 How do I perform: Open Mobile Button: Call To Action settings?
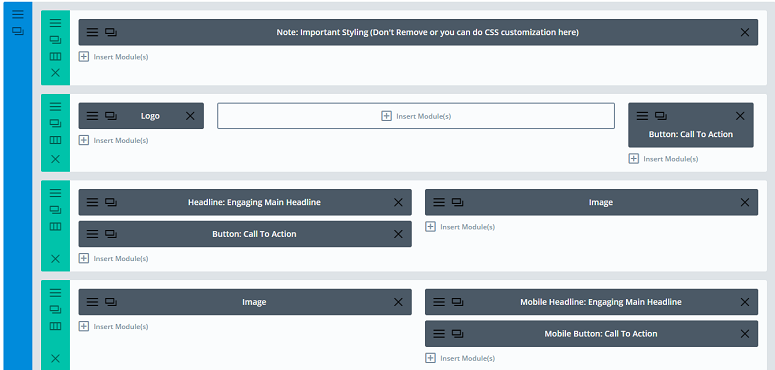[x=439, y=333]
